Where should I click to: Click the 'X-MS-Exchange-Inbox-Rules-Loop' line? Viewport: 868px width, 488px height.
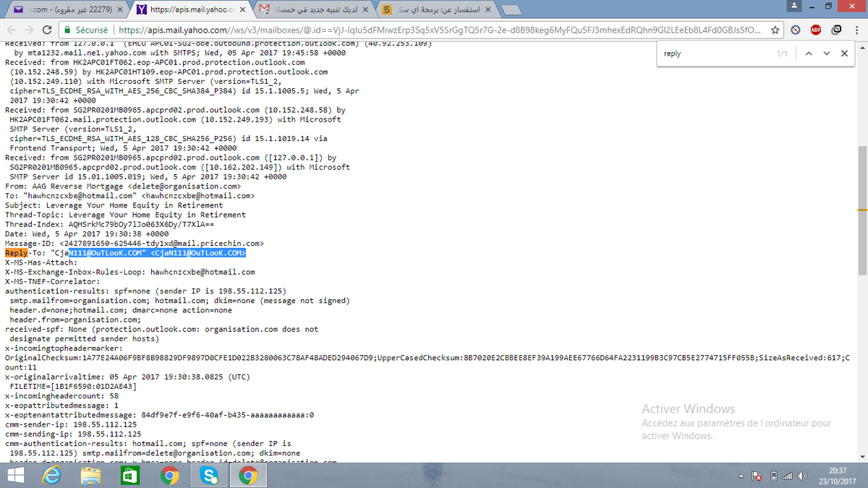pos(129,272)
